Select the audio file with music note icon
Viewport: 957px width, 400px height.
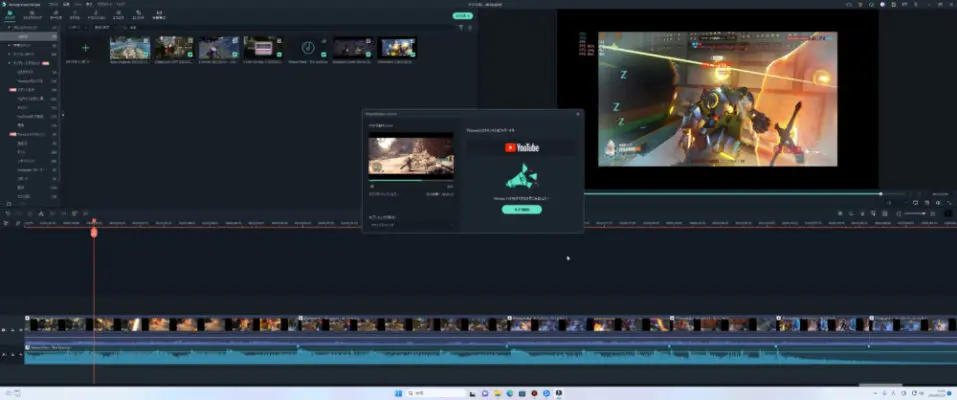pos(308,48)
